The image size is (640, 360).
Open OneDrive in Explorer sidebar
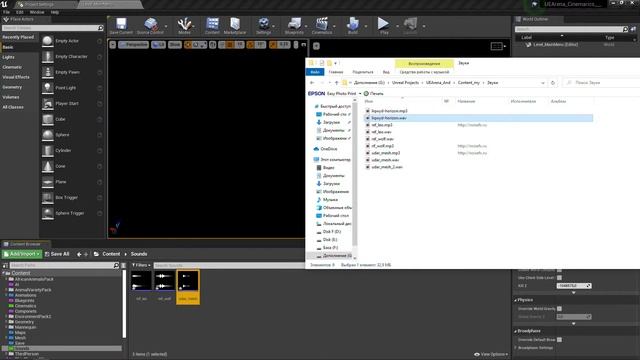pyautogui.click(x=329, y=149)
